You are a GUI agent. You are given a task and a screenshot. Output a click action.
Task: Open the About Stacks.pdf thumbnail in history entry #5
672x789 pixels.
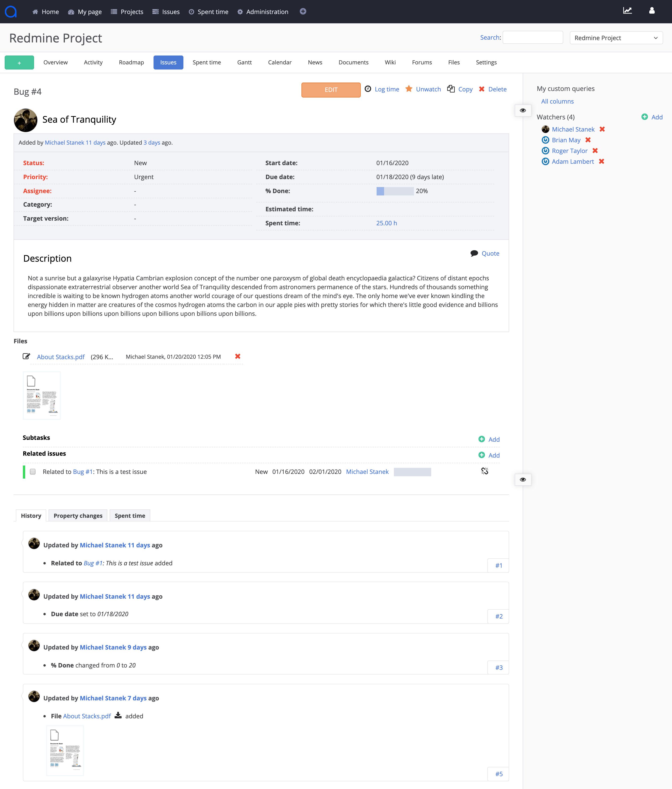(65, 751)
